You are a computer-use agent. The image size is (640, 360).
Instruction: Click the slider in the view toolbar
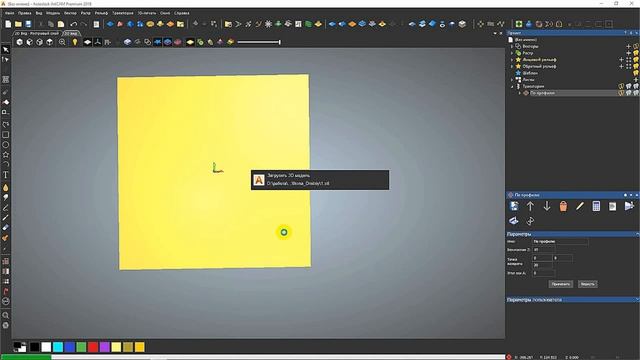[259, 42]
